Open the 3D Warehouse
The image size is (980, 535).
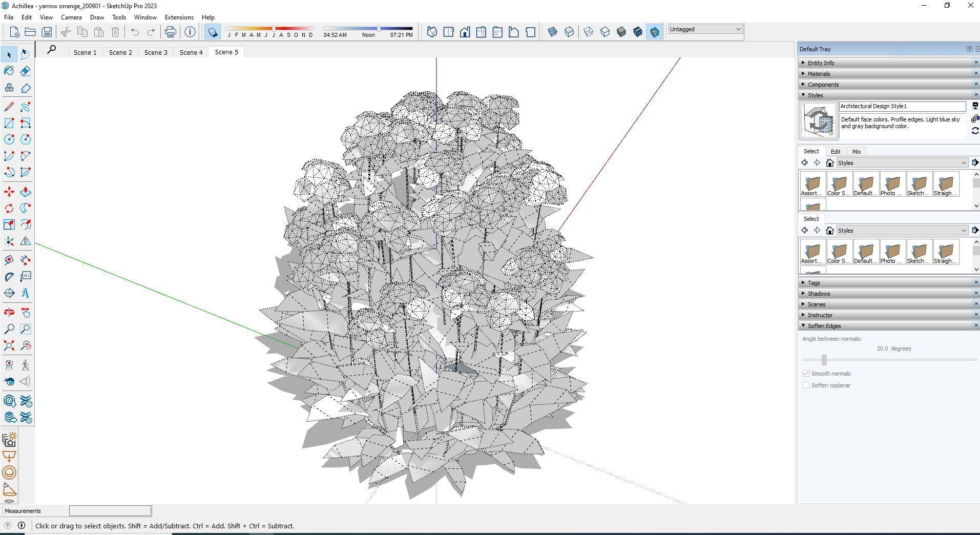[x=9, y=401]
